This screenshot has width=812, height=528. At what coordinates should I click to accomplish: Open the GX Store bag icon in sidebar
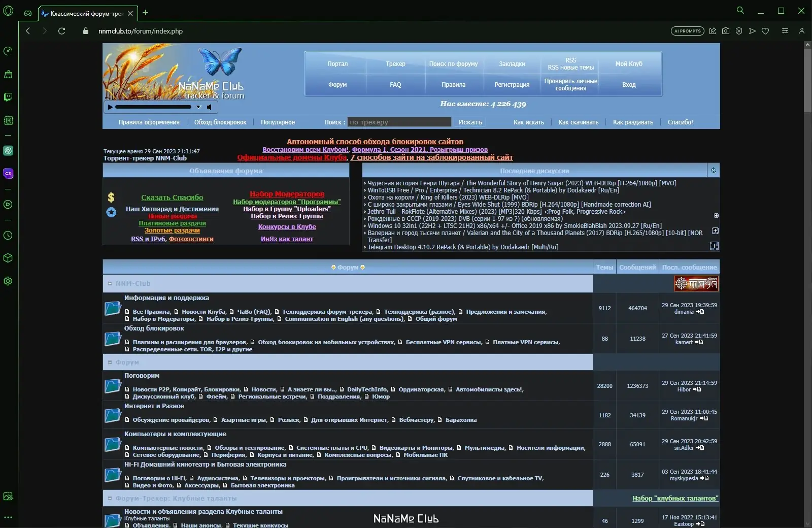(x=8, y=74)
